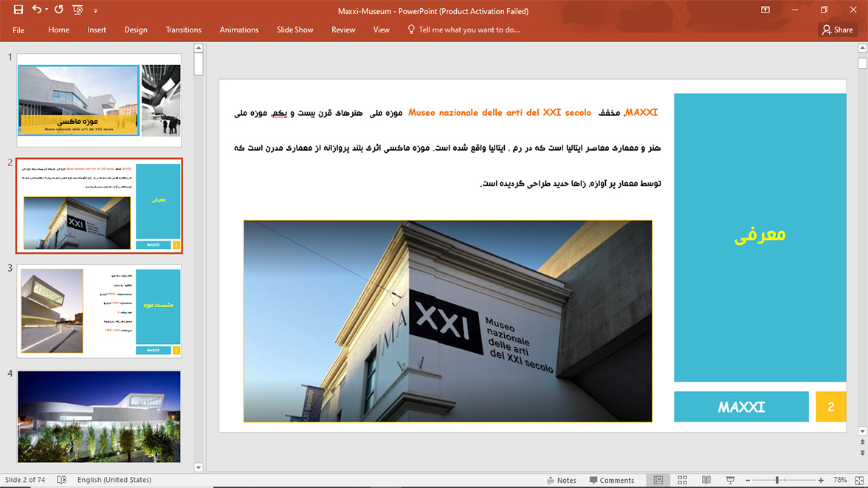Start the Slide Show from the status bar
This screenshot has height=488, width=868.
(x=730, y=480)
